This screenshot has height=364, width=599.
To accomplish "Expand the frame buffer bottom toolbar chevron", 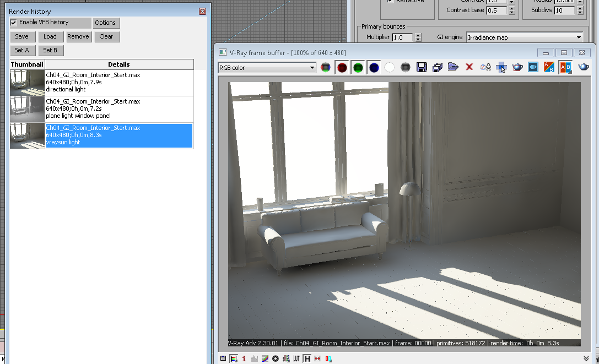I will pyautogui.click(x=586, y=358).
